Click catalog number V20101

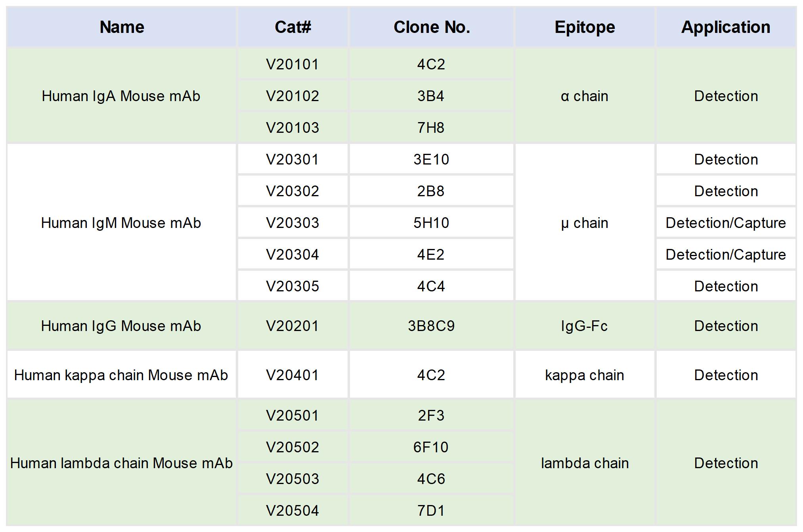[293, 64]
